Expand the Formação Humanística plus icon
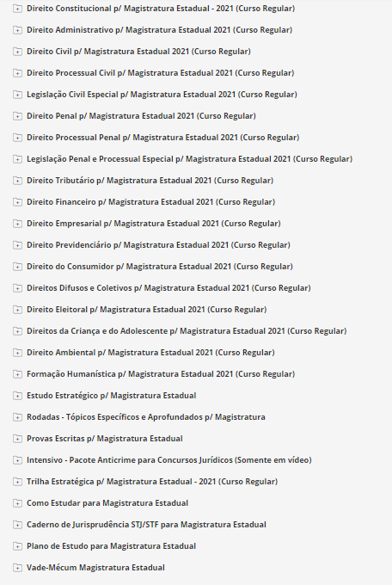The width and height of the screenshot is (392, 585). pos(17,374)
